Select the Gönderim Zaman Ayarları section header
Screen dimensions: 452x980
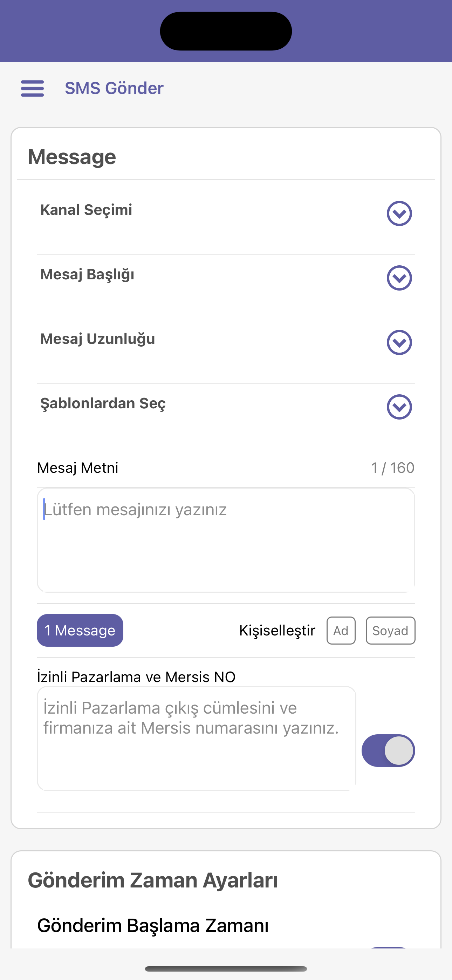click(x=152, y=880)
